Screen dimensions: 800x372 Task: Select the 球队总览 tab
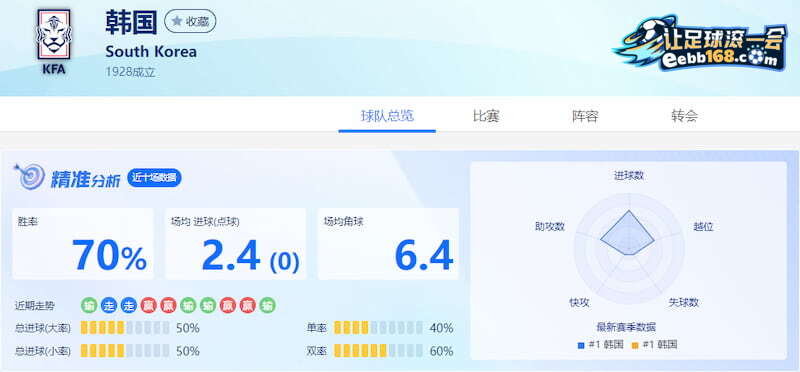[387, 116]
